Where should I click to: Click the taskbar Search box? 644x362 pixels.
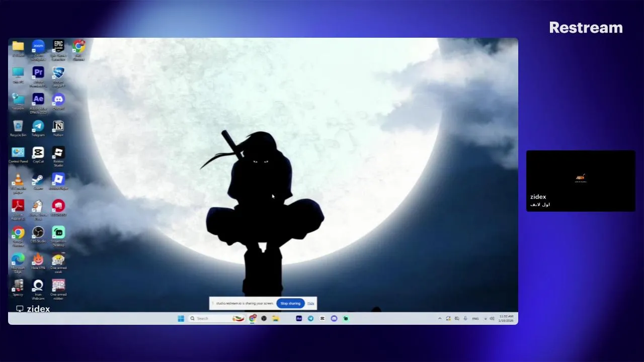click(x=217, y=318)
